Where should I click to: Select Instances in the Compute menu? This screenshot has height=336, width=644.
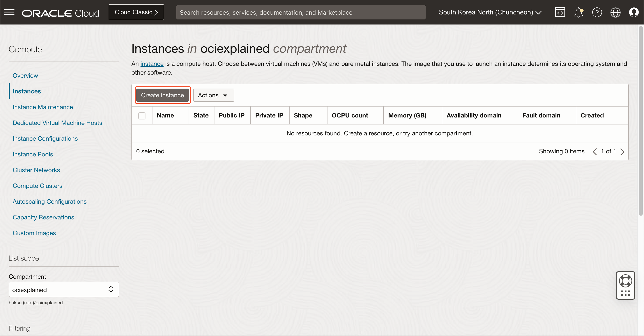pos(27,91)
